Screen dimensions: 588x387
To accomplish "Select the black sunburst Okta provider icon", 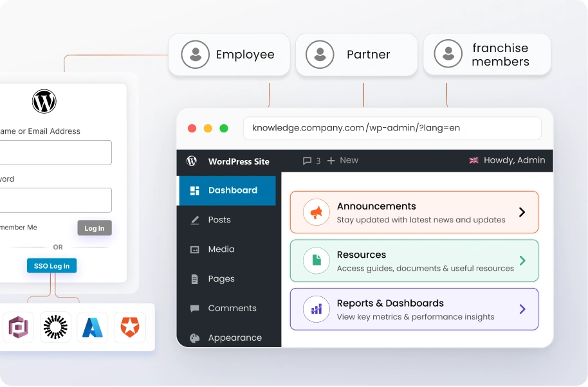I will [55, 327].
